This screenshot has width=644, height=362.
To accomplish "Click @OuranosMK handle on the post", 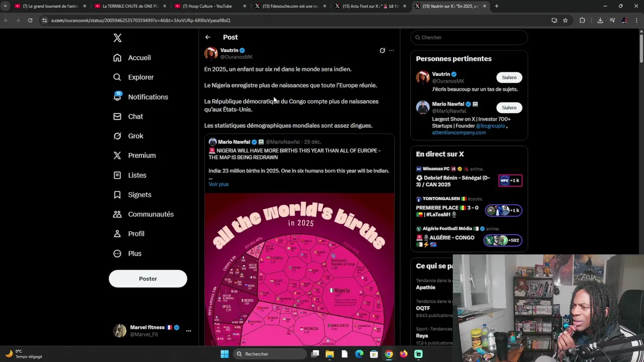I will [236, 57].
